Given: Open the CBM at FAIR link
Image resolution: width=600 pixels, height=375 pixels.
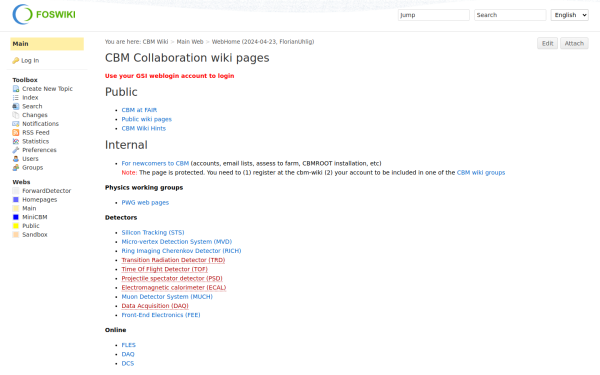Looking at the screenshot, I should 139,110.
